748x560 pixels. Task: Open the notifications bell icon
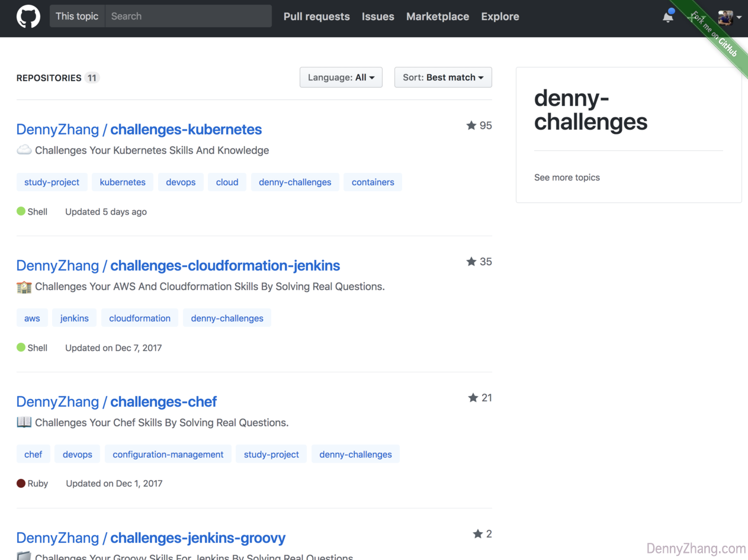click(x=668, y=17)
